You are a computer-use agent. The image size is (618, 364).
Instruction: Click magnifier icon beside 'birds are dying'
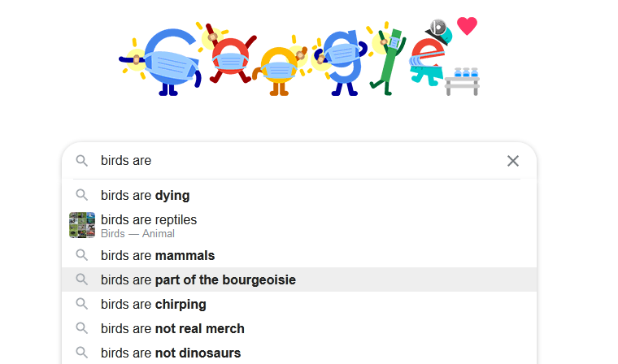[x=81, y=195]
